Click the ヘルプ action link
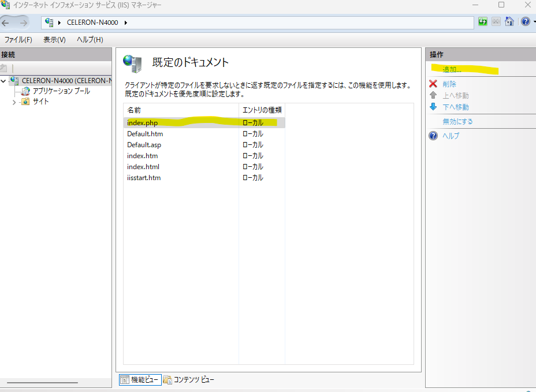The image size is (536, 392). [451, 136]
